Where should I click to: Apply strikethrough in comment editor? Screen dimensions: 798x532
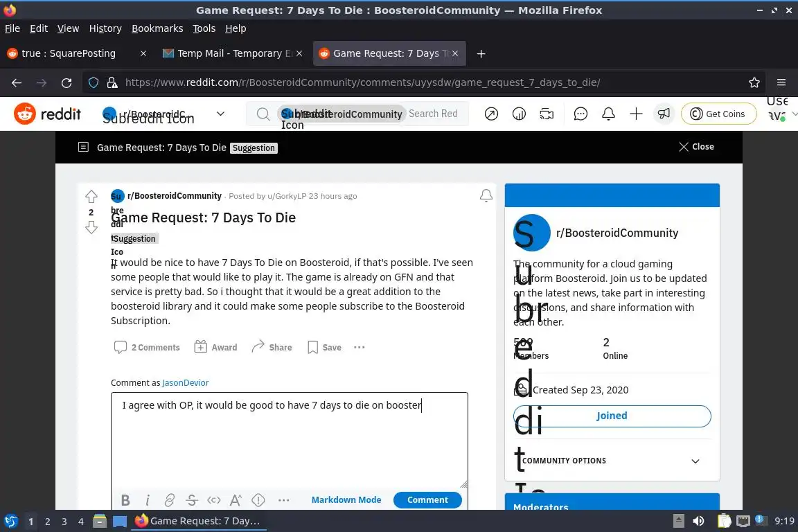click(x=192, y=500)
